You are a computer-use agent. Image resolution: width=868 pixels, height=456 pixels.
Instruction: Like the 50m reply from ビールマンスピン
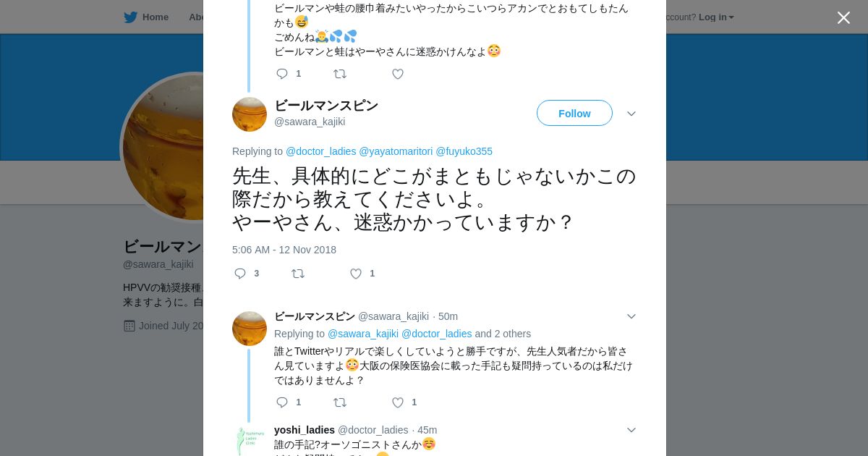click(x=397, y=402)
